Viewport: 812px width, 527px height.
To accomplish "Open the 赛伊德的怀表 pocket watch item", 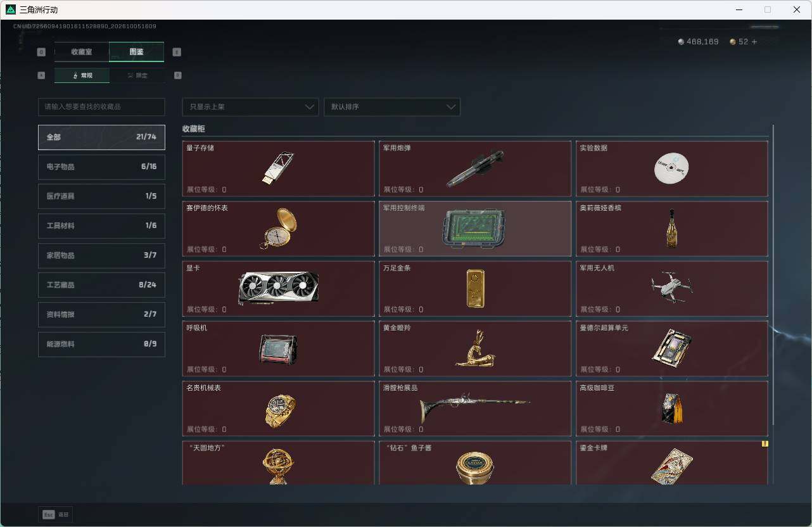I will tap(279, 228).
